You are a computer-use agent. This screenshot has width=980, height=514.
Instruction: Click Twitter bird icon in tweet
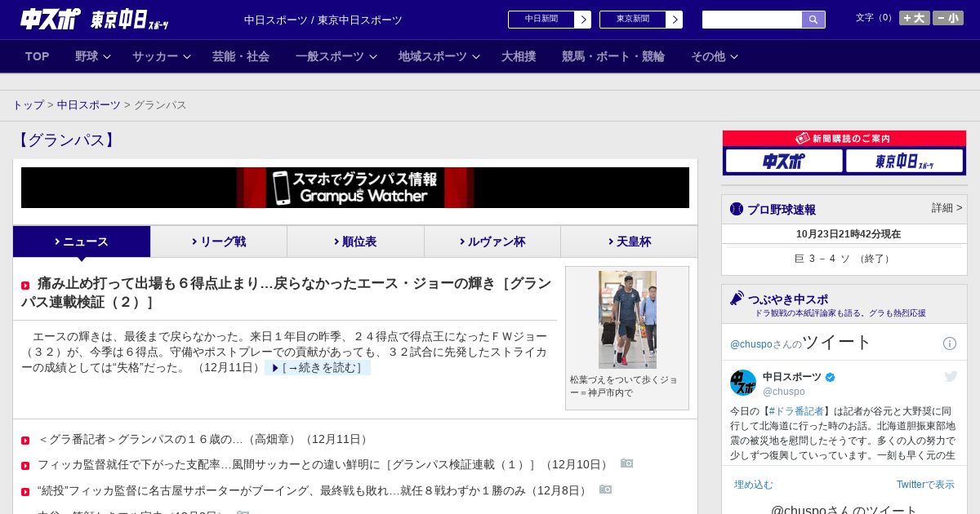pos(951,376)
